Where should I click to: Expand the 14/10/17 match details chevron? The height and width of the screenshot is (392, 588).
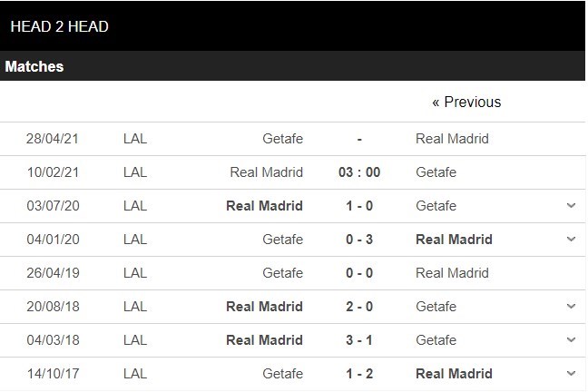[571, 373]
